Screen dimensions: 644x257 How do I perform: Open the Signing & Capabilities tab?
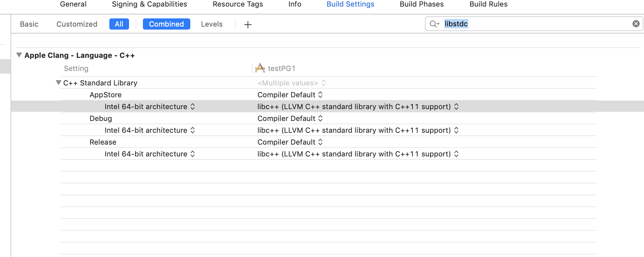(x=149, y=4)
